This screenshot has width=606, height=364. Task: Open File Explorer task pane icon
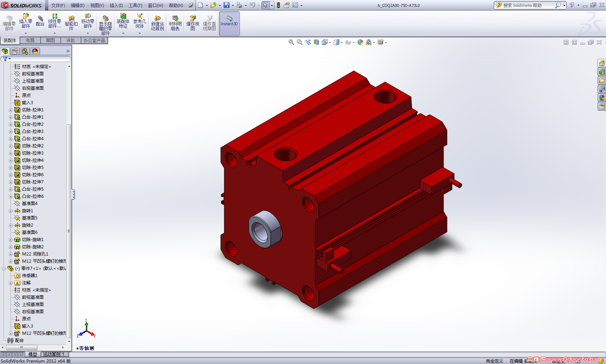coord(602,80)
